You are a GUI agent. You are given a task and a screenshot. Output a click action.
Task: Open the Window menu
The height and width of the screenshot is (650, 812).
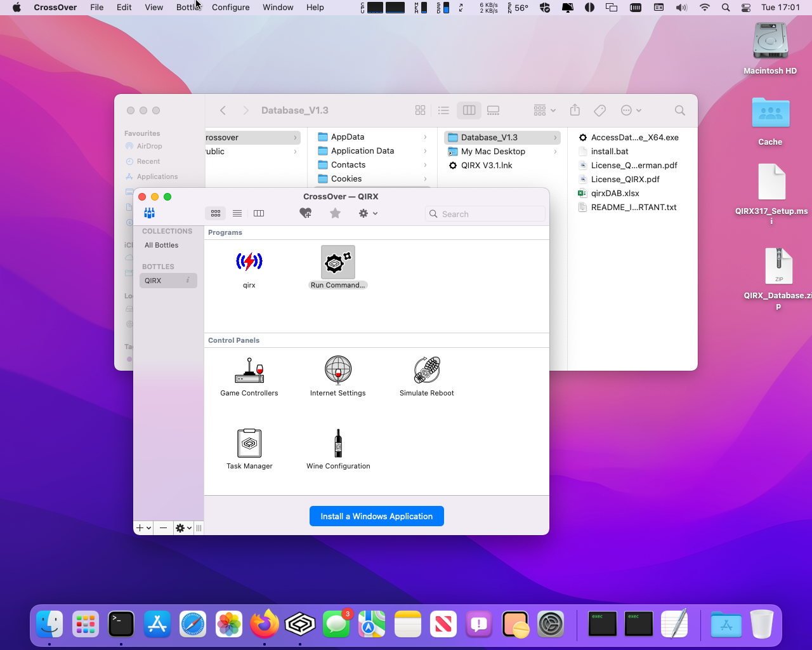click(278, 8)
